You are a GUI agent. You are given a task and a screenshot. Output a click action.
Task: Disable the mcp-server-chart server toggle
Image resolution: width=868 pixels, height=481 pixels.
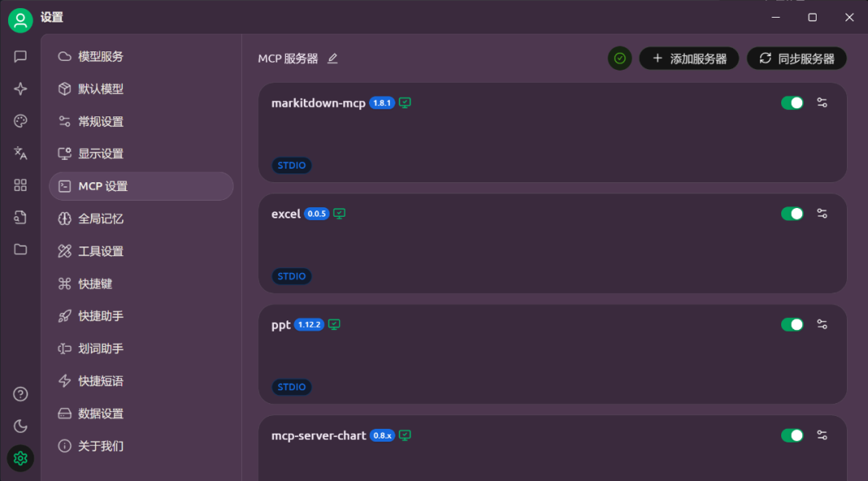(x=792, y=435)
